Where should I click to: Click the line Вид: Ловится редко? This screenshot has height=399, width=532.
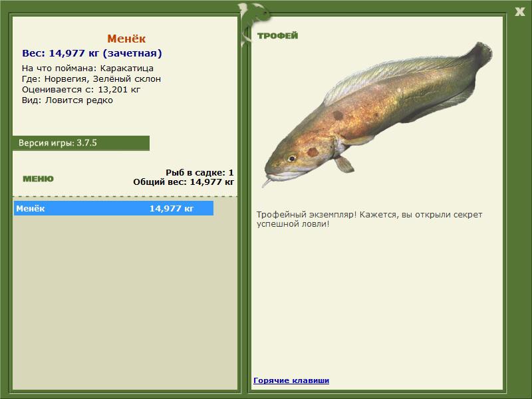coord(67,100)
